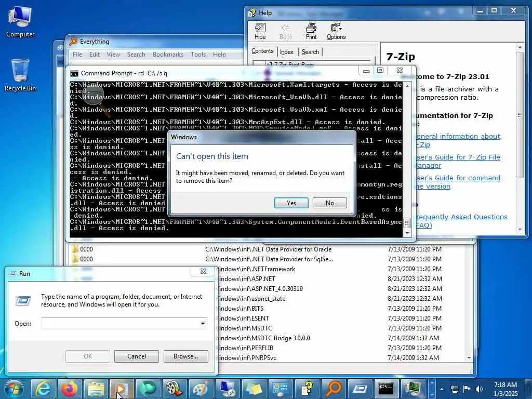
Task: Launch Internet Explorer from taskbar
Action: pos(43,389)
